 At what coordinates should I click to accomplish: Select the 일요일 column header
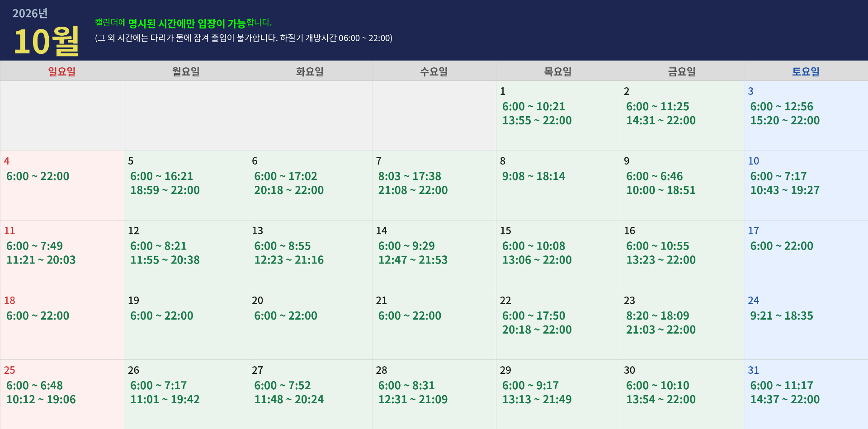tap(62, 71)
